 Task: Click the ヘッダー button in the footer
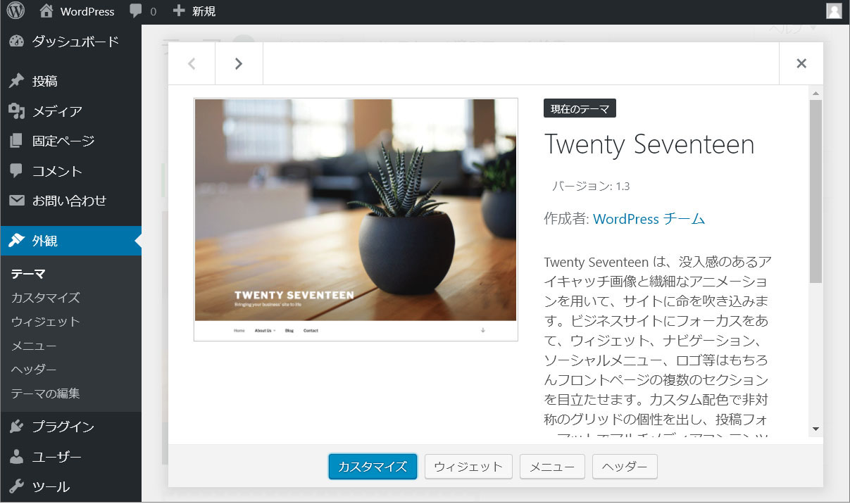(625, 466)
